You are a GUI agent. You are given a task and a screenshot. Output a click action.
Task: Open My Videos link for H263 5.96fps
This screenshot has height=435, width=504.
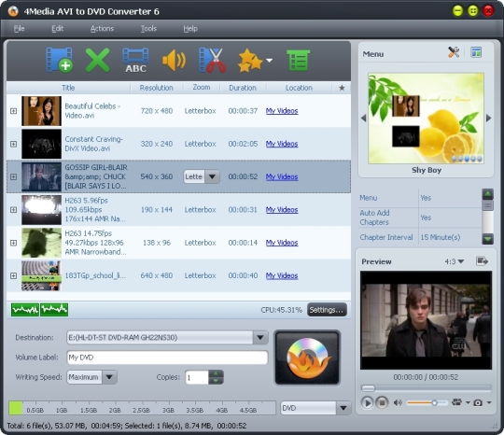tap(282, 210)
